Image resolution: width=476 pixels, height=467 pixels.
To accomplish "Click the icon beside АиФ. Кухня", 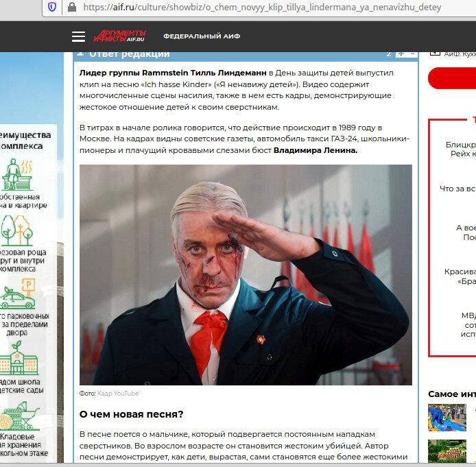I will tap(435, 53).
